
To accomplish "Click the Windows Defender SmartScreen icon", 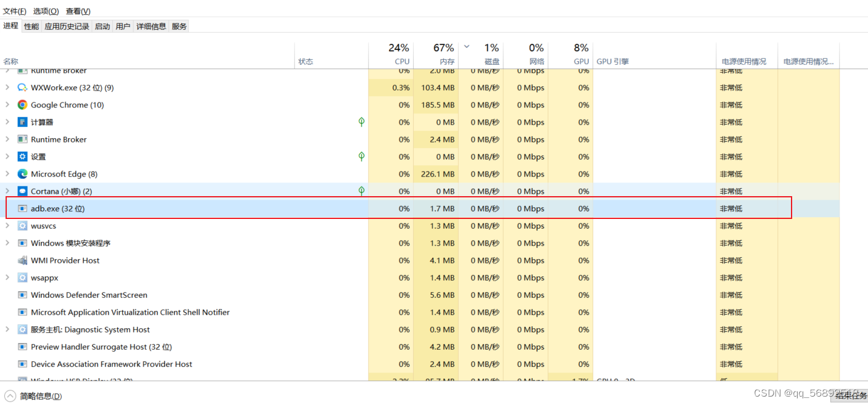I will [23, 295].
